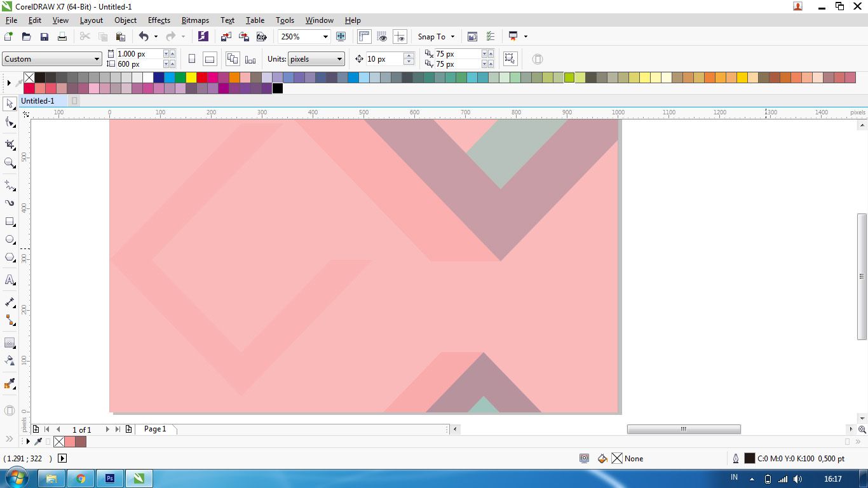
Task: Select the Page 1 tab
Action: (x=155, y=430)
